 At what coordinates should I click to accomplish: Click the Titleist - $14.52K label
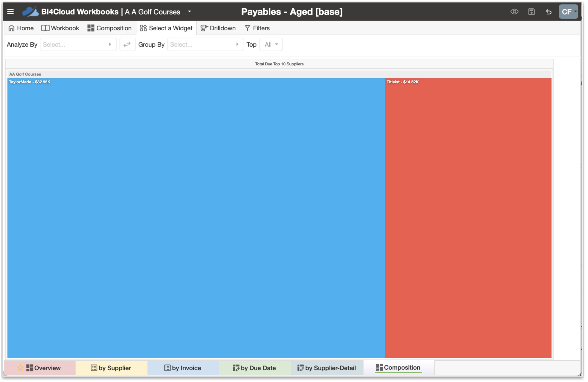[402, 82]
